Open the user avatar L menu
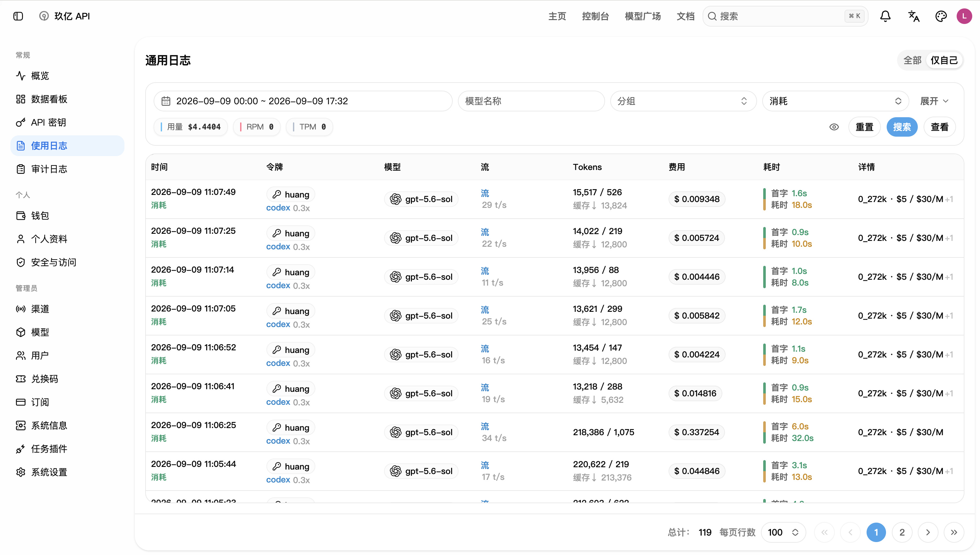Image resolution: width=980 pixels, height=555 pixels. point(964,16)
